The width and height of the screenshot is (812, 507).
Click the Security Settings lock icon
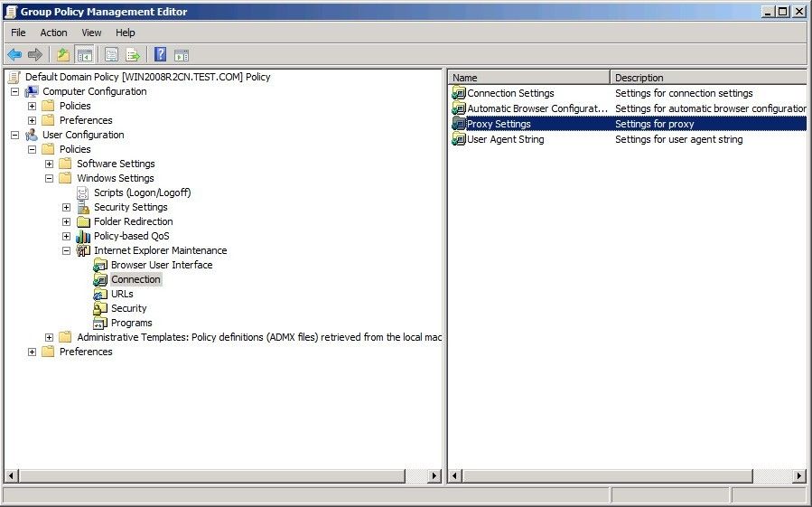(x=83, y=207)
